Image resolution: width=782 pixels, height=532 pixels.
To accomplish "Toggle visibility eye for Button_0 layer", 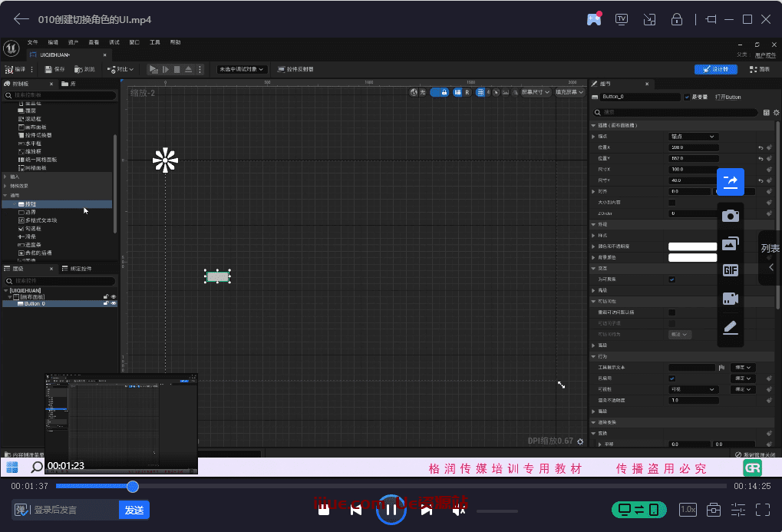I will 114,304.
